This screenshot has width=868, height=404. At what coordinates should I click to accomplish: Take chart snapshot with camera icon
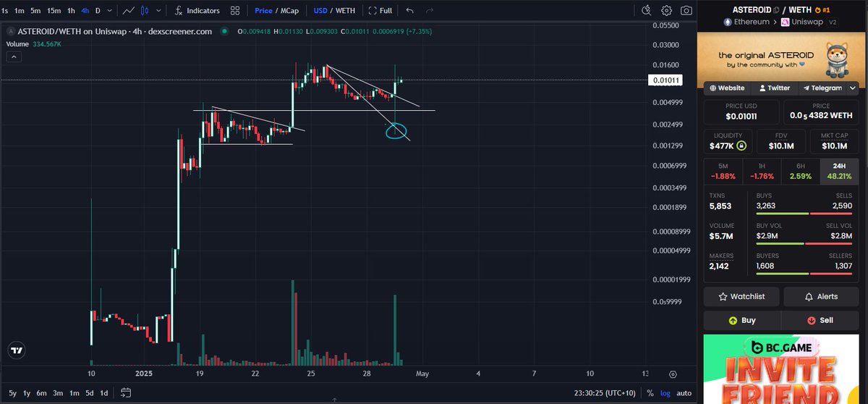(686, 11)
